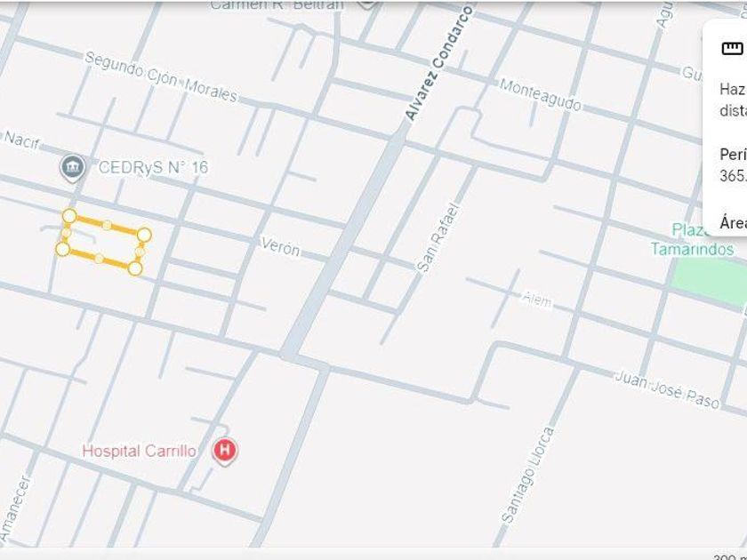This screenshot has width=747, height=560.
Task: Click the Juan José Paso street label
Action: [668, 389]
